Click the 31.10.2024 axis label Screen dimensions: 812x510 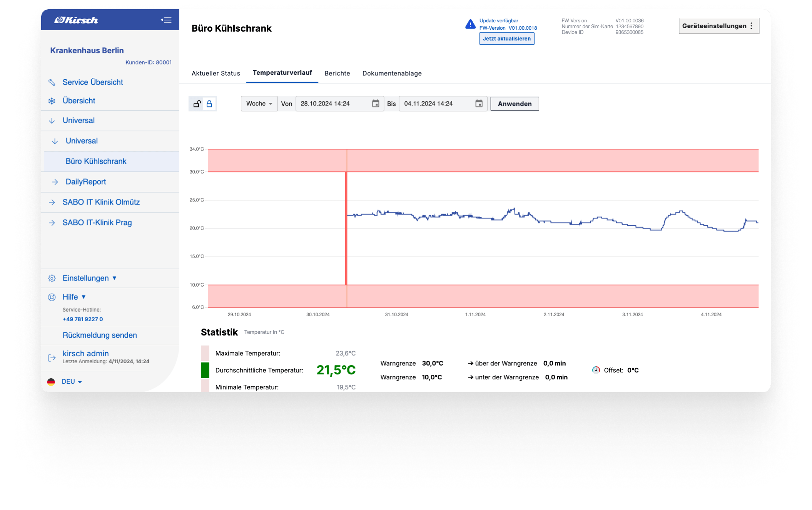point(396,315)
